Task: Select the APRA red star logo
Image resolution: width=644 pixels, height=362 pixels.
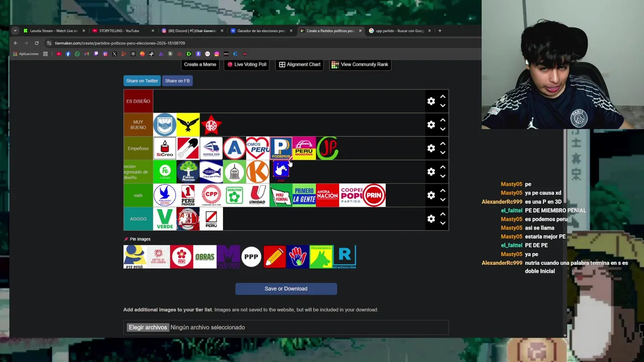Action: pos(211,125)
